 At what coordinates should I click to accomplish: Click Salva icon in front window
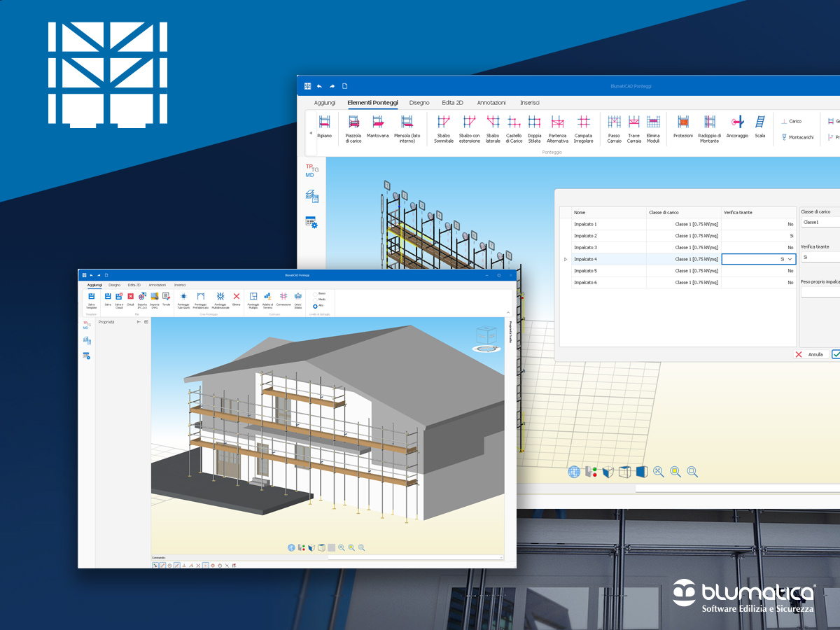click(x=108, y=299)
